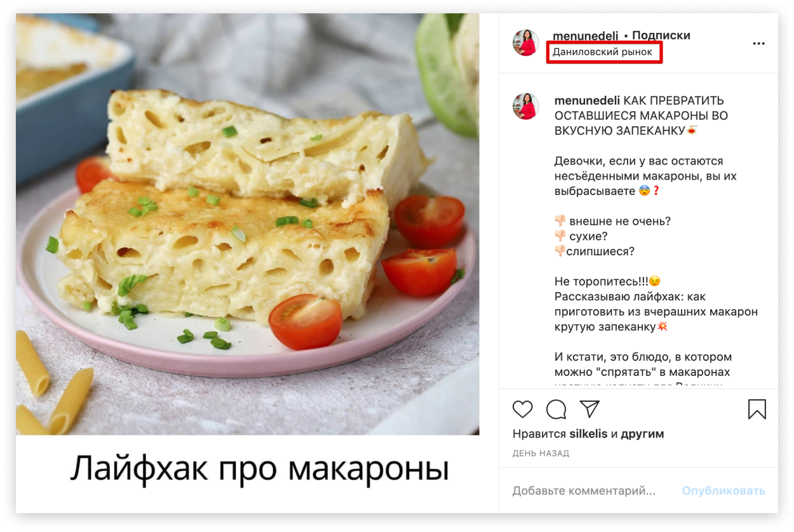
Task: Open comments via the speech bubble icon
Action: tap(556, 409)
